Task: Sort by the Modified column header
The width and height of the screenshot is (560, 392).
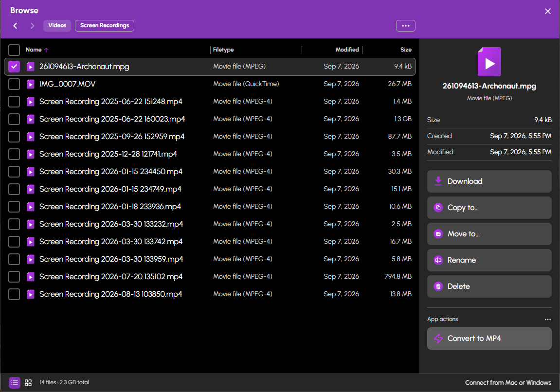Action: point(347,50)
